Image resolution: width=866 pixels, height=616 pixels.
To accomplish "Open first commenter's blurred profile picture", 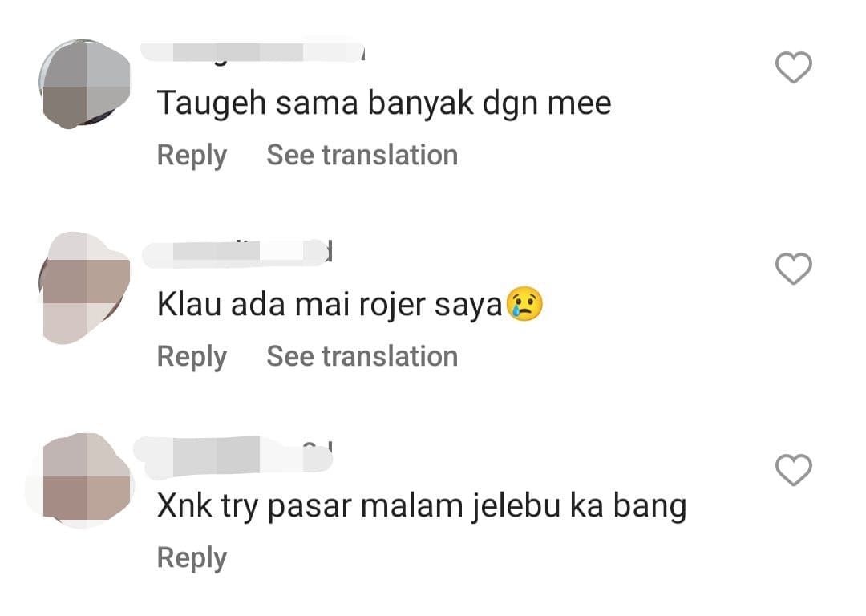I will [85, 84].
